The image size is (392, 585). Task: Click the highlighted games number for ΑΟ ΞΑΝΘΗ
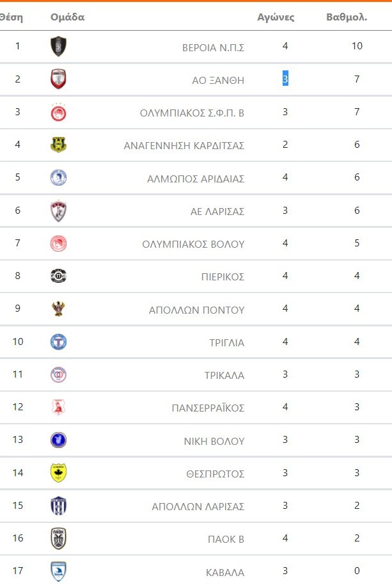pos(285,79)
